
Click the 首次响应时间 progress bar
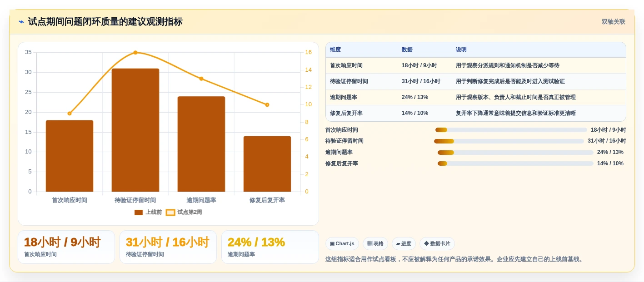(x=511, y=130)
